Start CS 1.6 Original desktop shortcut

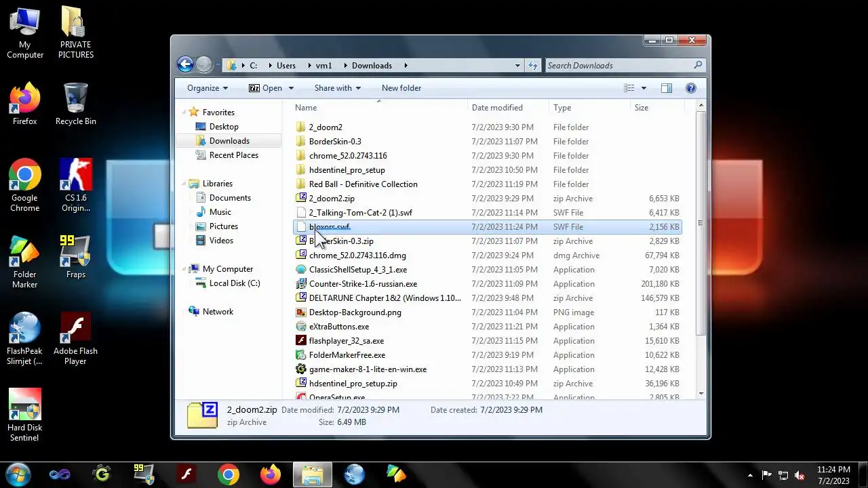(x=75, y=185)
